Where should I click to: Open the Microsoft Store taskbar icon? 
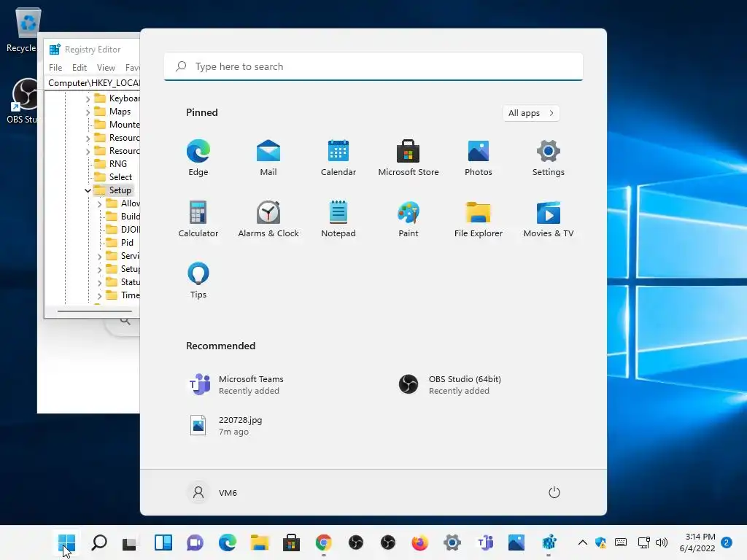point(291,542)
